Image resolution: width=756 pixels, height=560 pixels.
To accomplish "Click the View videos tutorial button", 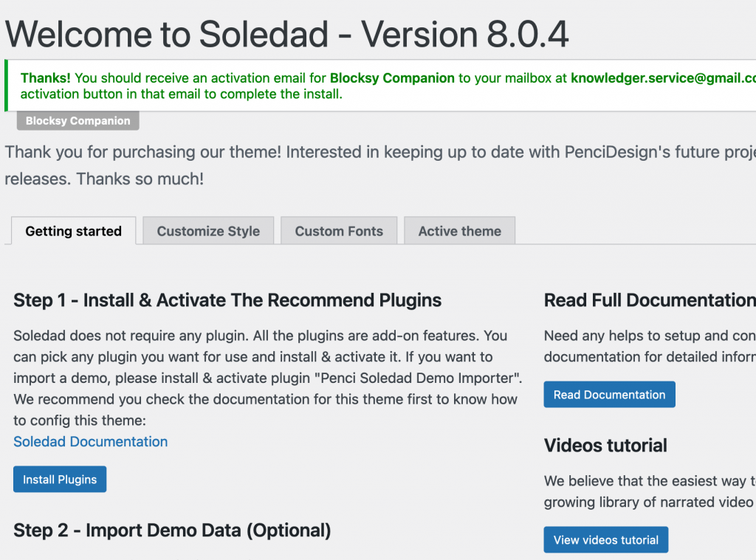I will pos(606,540).
